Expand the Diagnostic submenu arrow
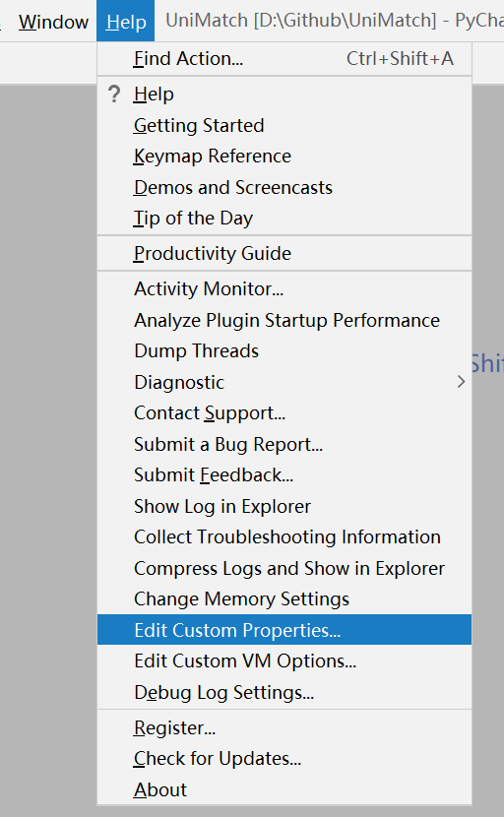The image size is (504, 817). tap(461, 382)
